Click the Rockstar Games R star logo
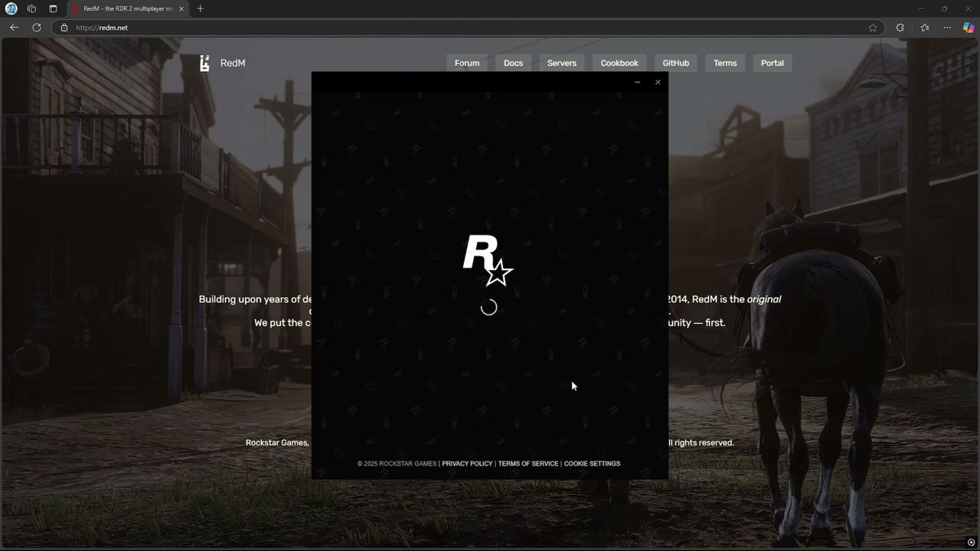 488,260
